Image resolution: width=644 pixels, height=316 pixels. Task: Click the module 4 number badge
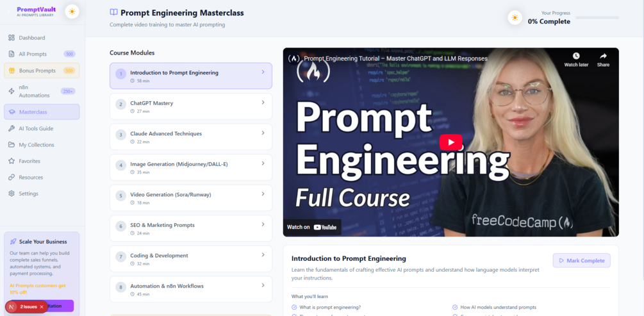point(120,165)
